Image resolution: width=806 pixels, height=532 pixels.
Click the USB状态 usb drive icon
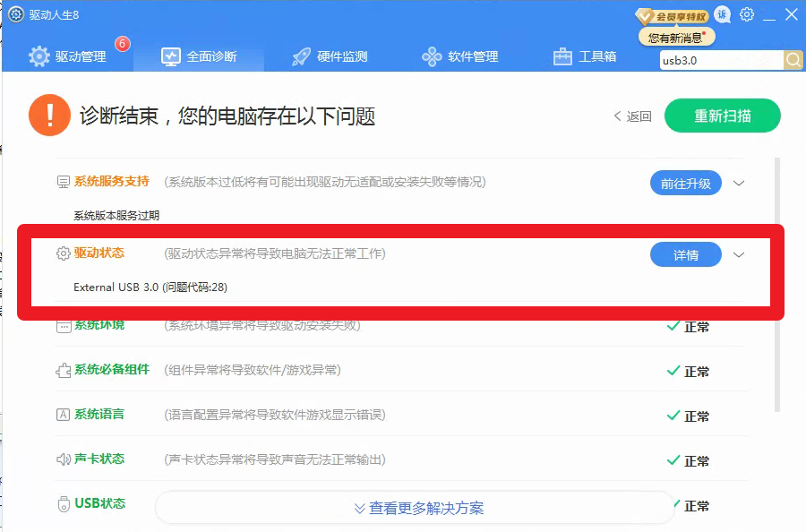pyautogui.click(x=64, y=504)
